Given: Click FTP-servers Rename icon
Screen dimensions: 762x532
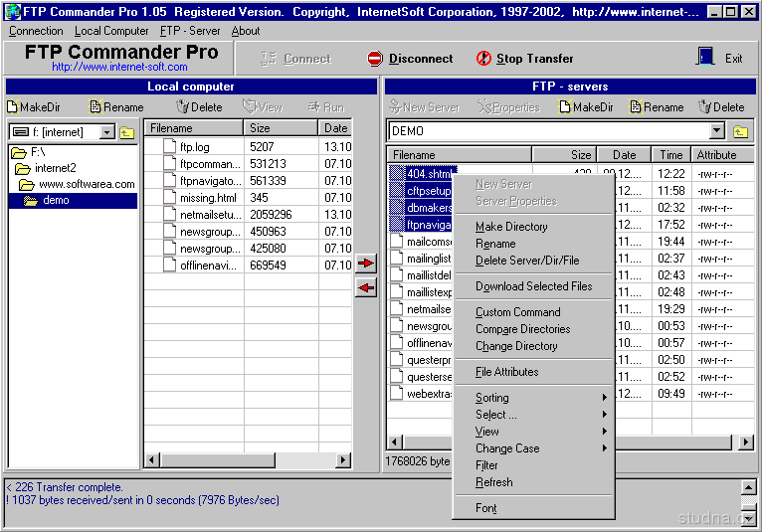Looking at the screenshot, I should point(635,106).
